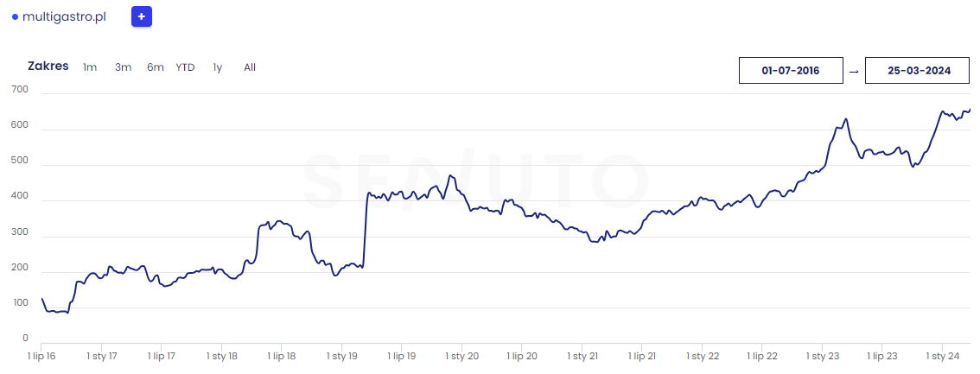
Task: Click the arrow between date fields
Action: (x=854, y=72)
